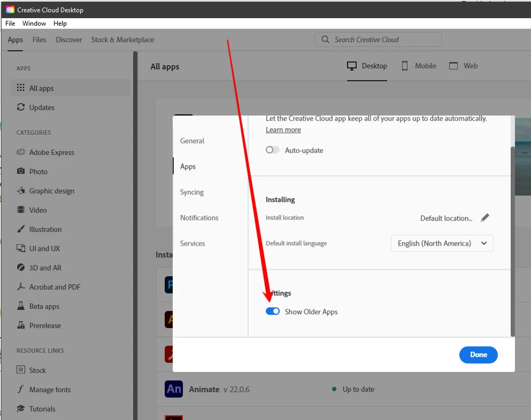Image resolution: width=531 pixels, height=420 pixels.
Task: Click the search magnifier icon
Action: tap(325, 40)
